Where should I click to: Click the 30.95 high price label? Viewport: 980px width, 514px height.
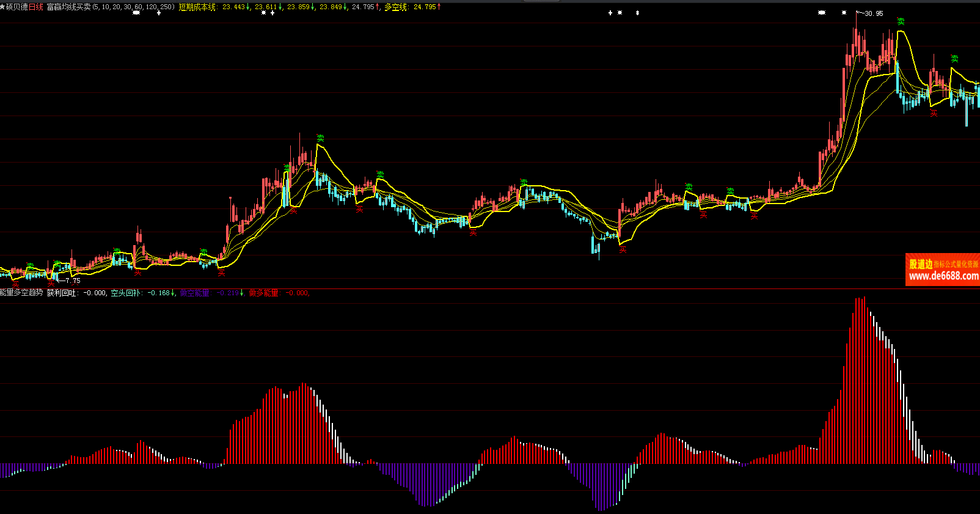click(x=874, y=13)
